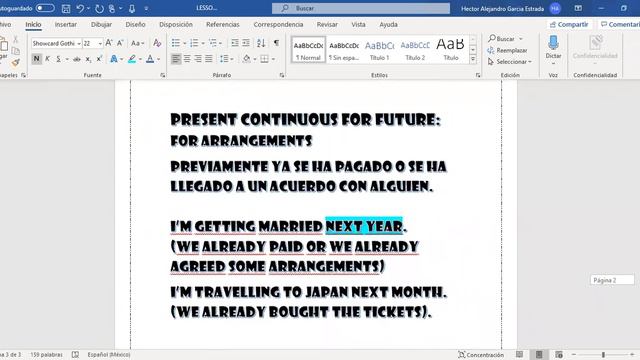The height and width of the screenshot is (360, 640).
Task: Click the paragraph shading bucket
Action: pyautogui.click(x=246, y=59)
